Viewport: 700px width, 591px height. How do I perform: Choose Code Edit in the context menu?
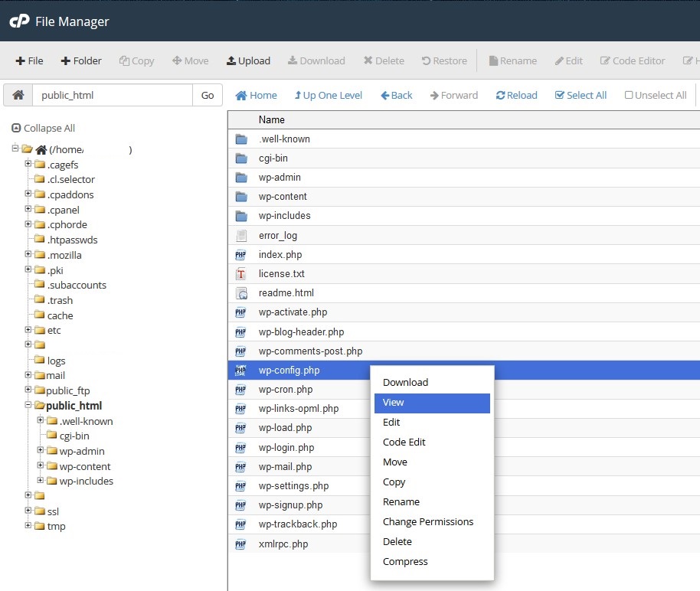click(x=404, y=442)
